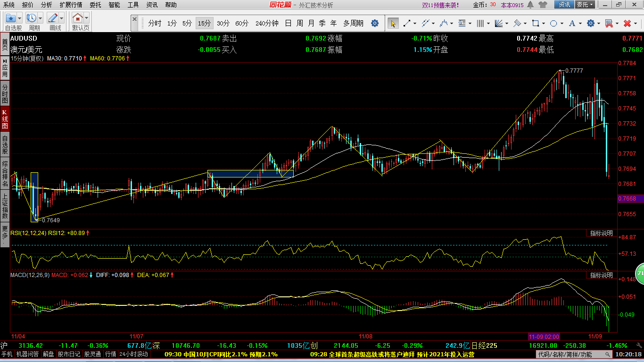
Task: Open MACD panel 指标说明 link
Action: point(602,275)
